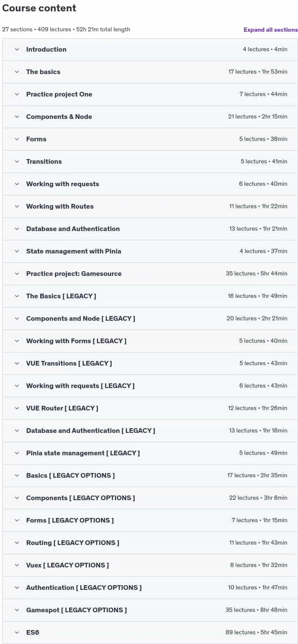The image size is (298, 644).
Task: Expand the ES6 section chevron
Action: click(x=17, y=633)
